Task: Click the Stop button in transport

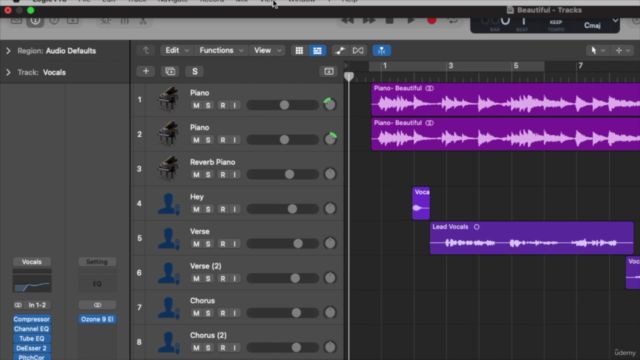Action: click(x=389, y=20)
